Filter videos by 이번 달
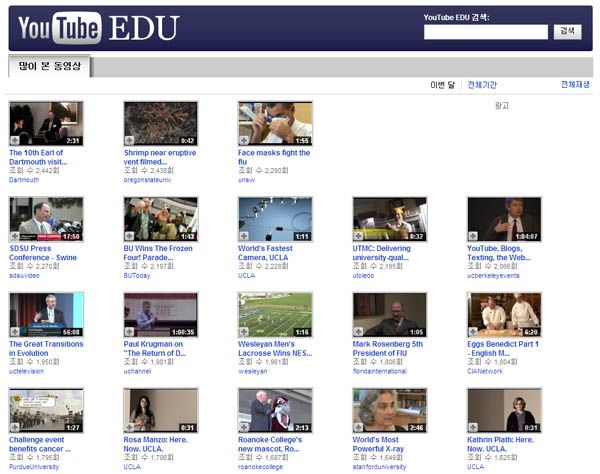Screen dimensions: 600x474 coord(443,85)
